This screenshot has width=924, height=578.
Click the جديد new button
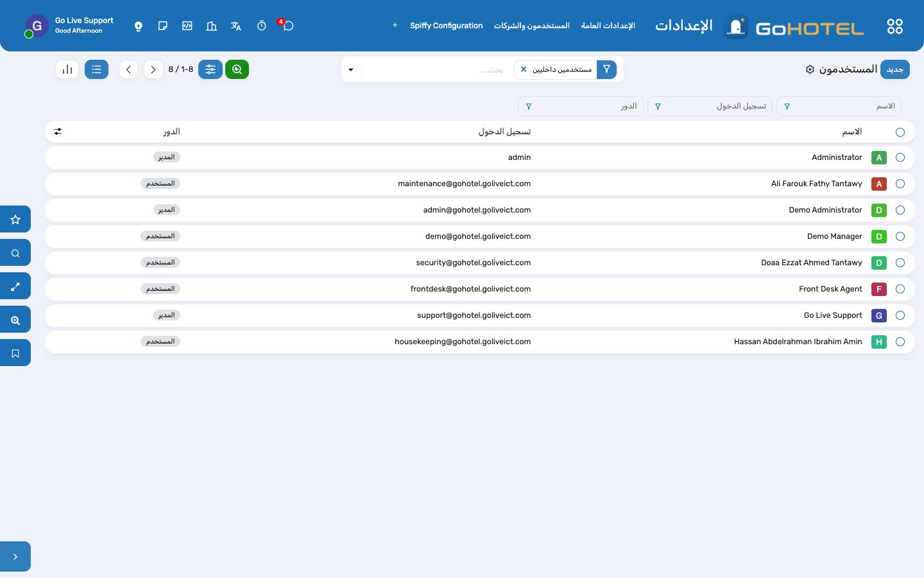click(894, 69)
